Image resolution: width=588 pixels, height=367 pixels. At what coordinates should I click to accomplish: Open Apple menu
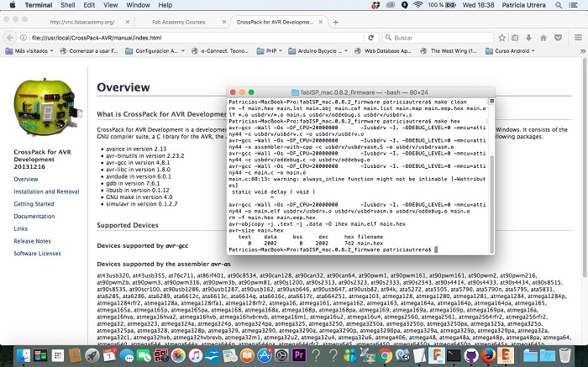13,5
